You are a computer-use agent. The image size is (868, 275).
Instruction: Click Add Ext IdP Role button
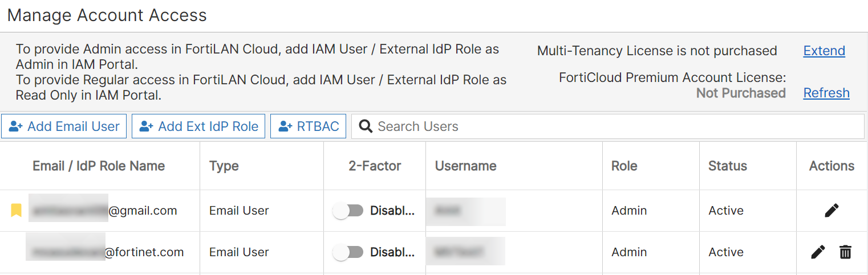tap(198, 126)
